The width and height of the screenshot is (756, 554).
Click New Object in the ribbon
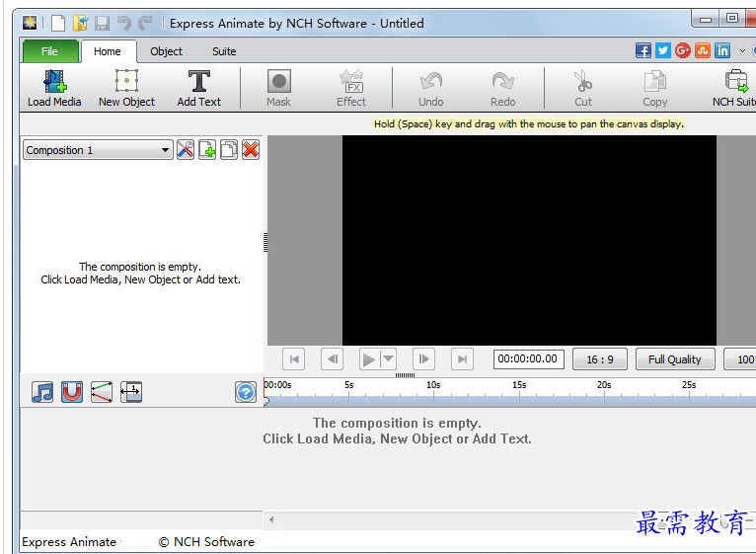[x=126, y=88]
